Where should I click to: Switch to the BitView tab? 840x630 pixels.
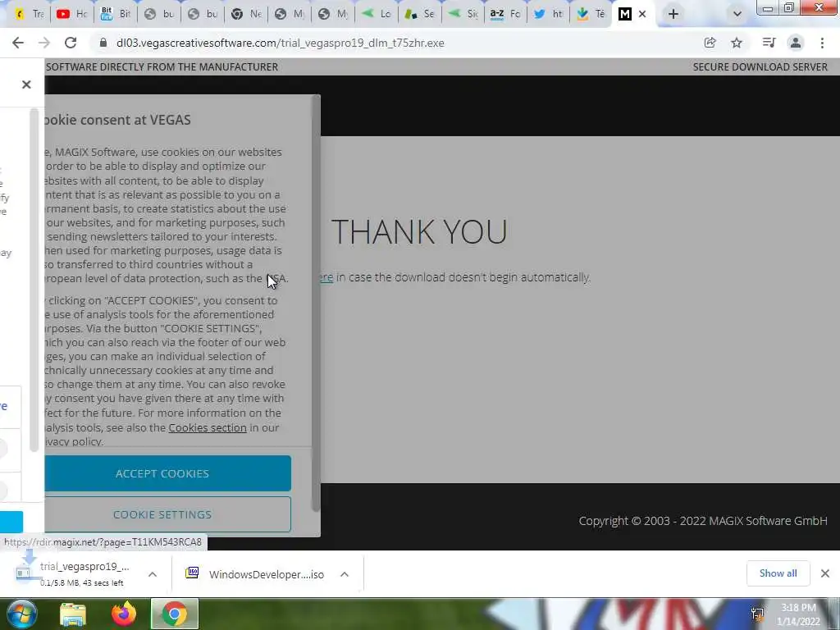115,15
